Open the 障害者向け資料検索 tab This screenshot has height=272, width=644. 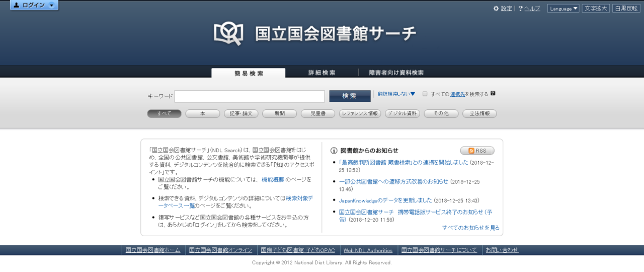(x=396, y=73)
